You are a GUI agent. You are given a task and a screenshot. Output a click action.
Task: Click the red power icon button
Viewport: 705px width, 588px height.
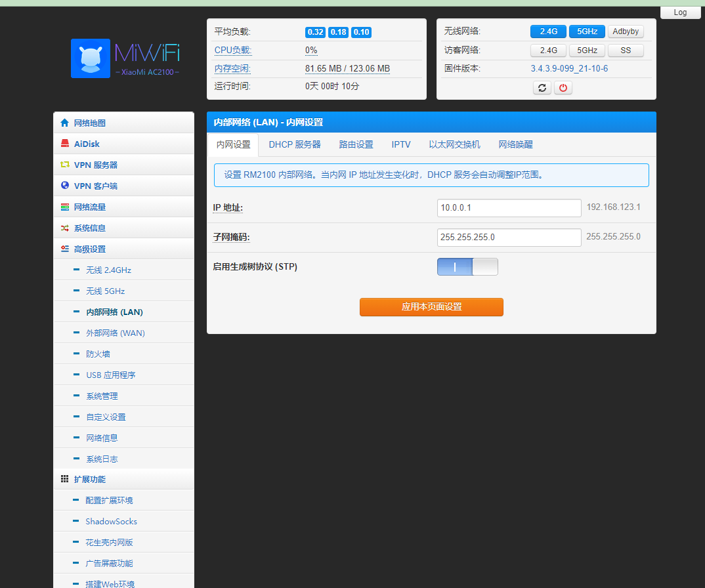pos(563,88)
